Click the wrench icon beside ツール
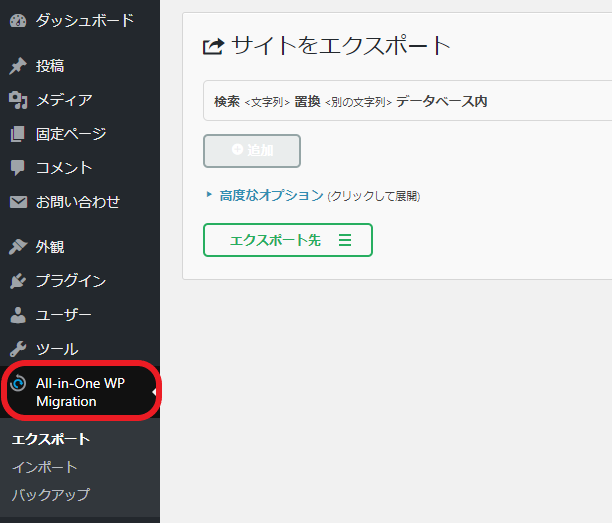612x523 pixels. click(x=18, y=349)
